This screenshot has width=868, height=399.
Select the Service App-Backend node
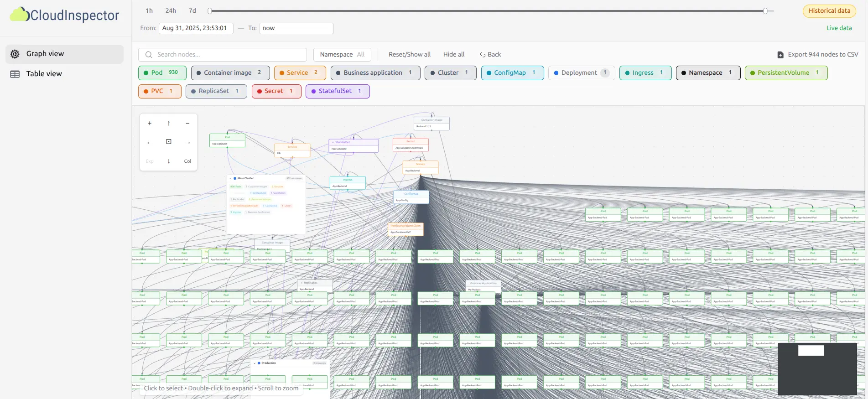pos(421,167)
